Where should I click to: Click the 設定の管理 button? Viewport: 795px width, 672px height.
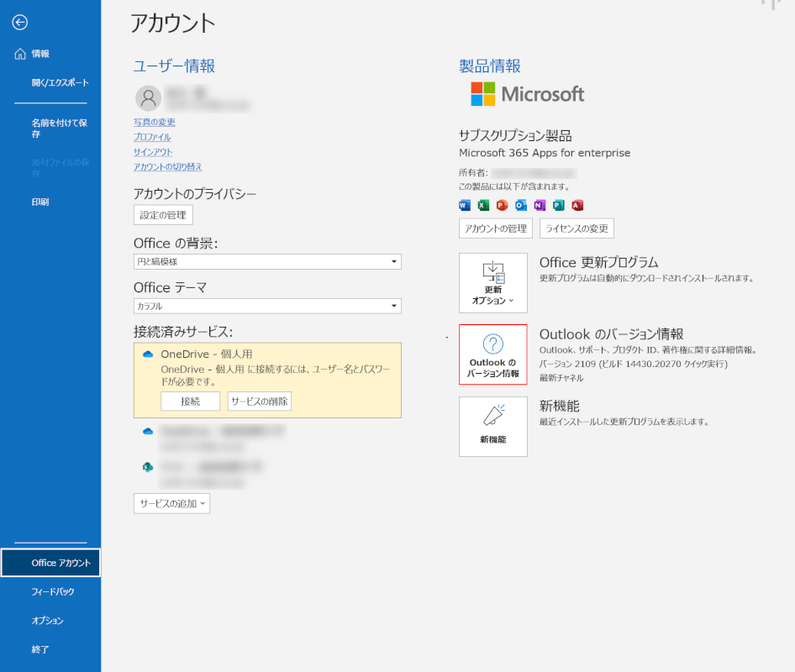(x=163, y=215)
